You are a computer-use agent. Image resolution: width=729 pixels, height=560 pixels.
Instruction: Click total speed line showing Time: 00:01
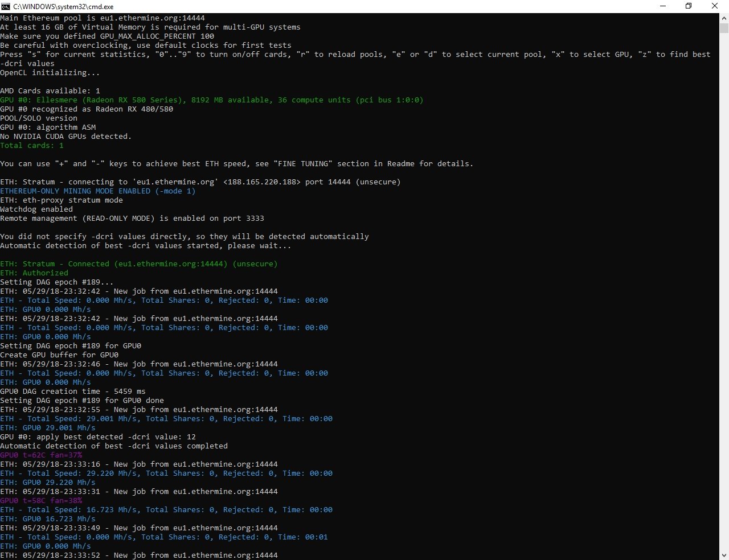pyautogui.click(x=164, y=537)
